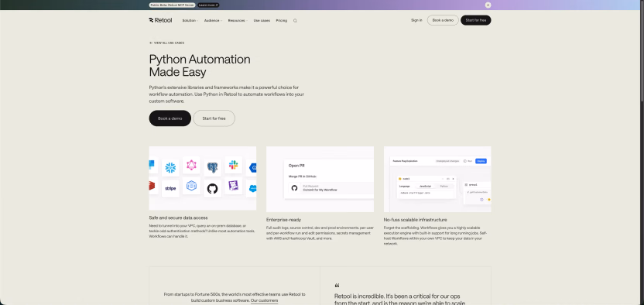
Task: Click the Open PR card image
Action: tap(320, 179)
